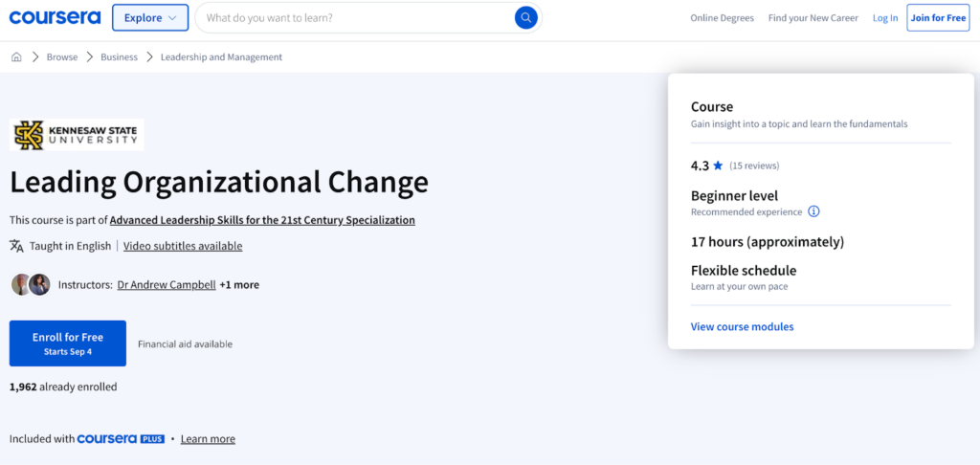Screen dimensions: 980x465
Task: Click '+1 more' instructors
Action: click(x=239, y=284)
